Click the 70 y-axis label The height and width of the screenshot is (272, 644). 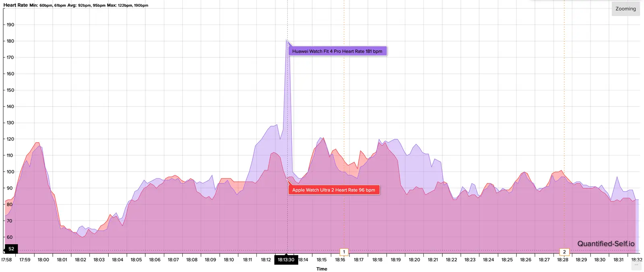coord(10,221)
